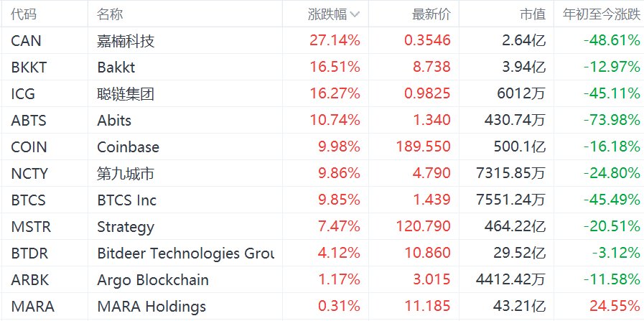Sort by the 市值 column header
This screenshot has width=644, height=321.
click(533, 14)
